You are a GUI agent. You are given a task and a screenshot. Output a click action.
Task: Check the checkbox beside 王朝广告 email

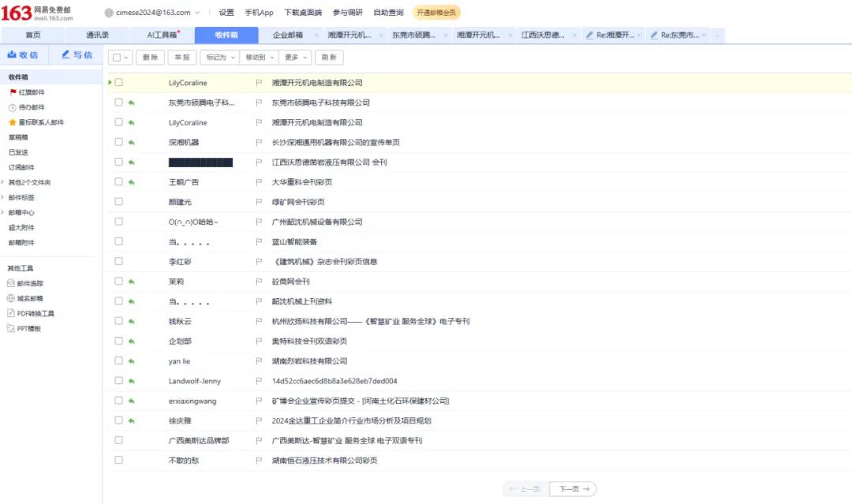click(x=118, y=181)
